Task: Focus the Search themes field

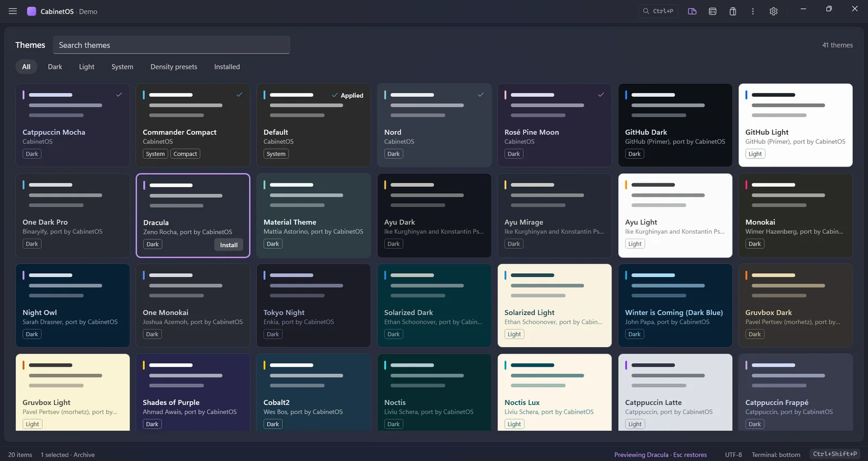Action: (171, 45)
